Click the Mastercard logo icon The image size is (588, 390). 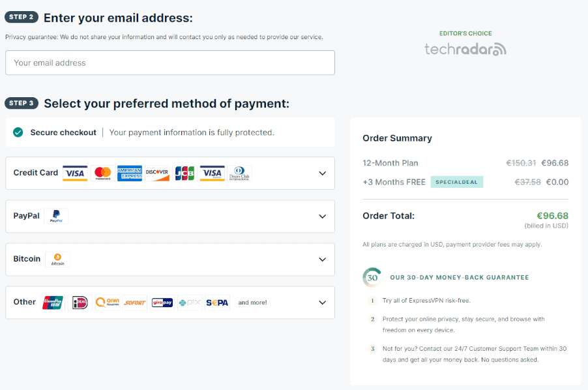click(103, 173)
